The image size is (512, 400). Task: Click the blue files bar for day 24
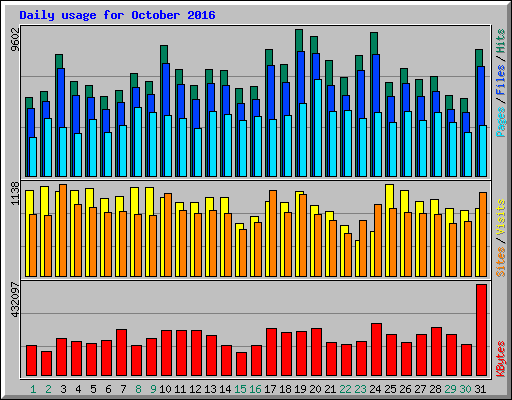click(376, 83)
